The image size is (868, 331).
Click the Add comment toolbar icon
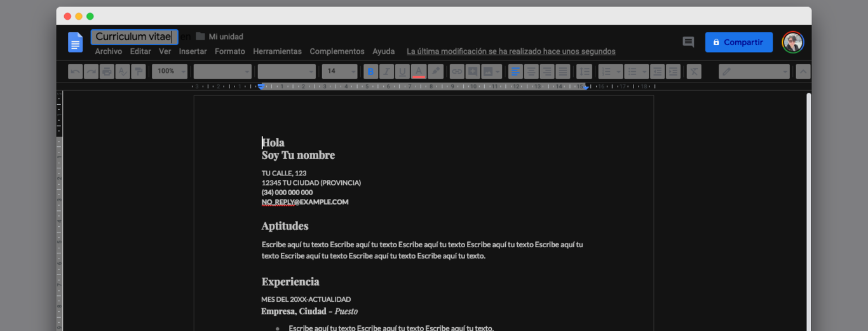point(472,72)
